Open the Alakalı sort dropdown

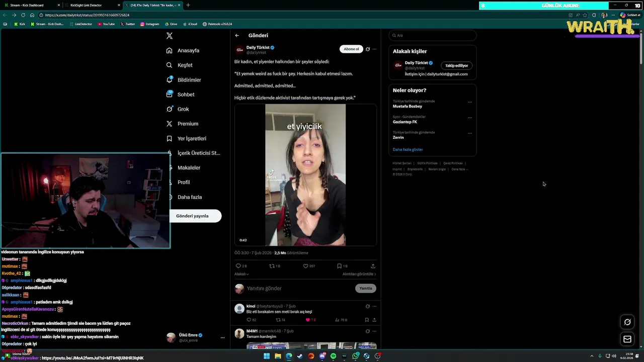coord(242,274)
